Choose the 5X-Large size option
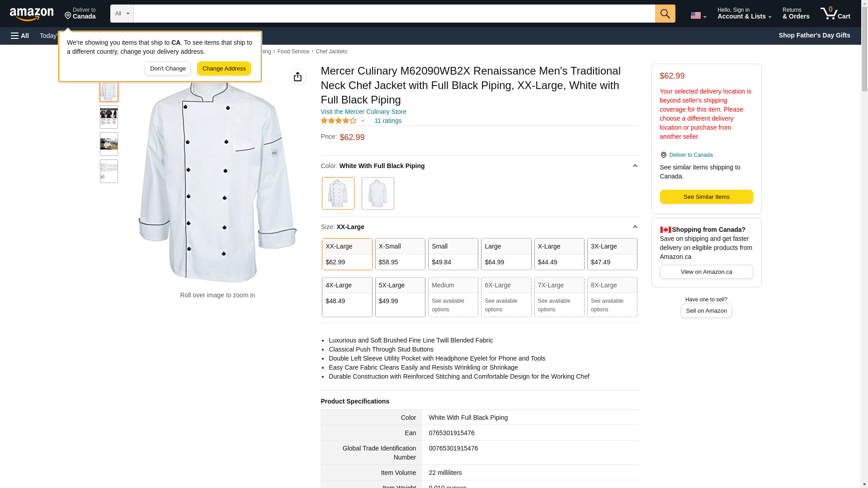This screenshot has width=868, height=488. point(400,297)
